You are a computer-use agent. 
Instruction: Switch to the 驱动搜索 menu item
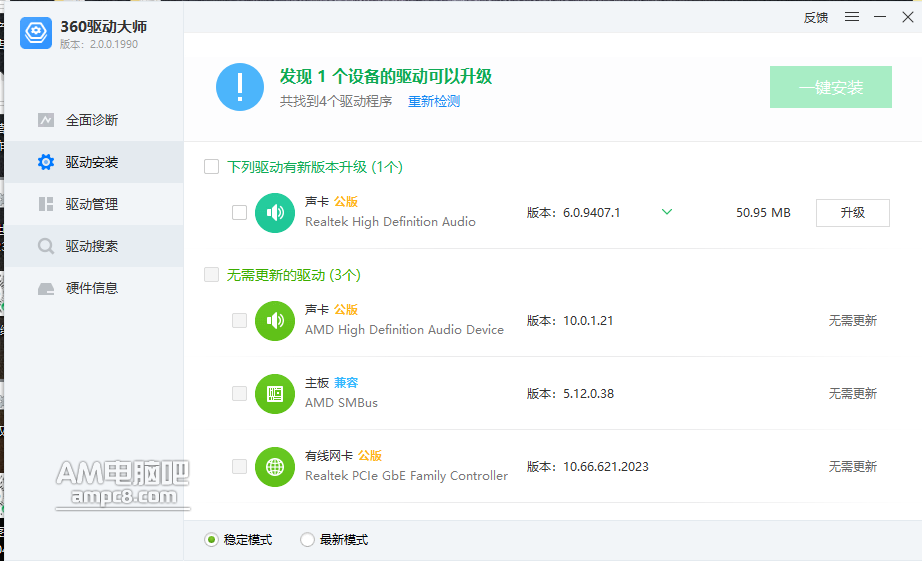click(94, 246)
